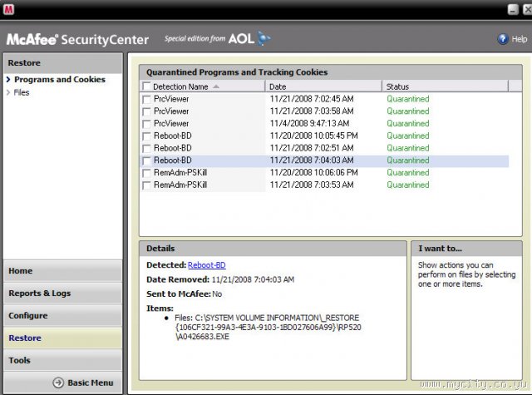Image resolution: width=532 pixels, height=395 pixels.
Task: Click the Help text link
Action: coord(520,39)
